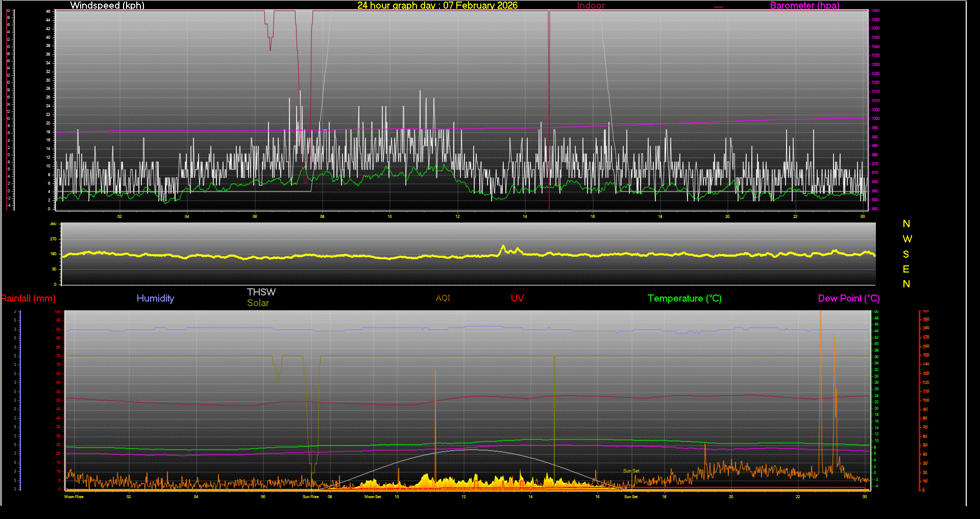Click the Temperature (°C) legend label
The height and width of the screenshot is (519, 980).
684,299
